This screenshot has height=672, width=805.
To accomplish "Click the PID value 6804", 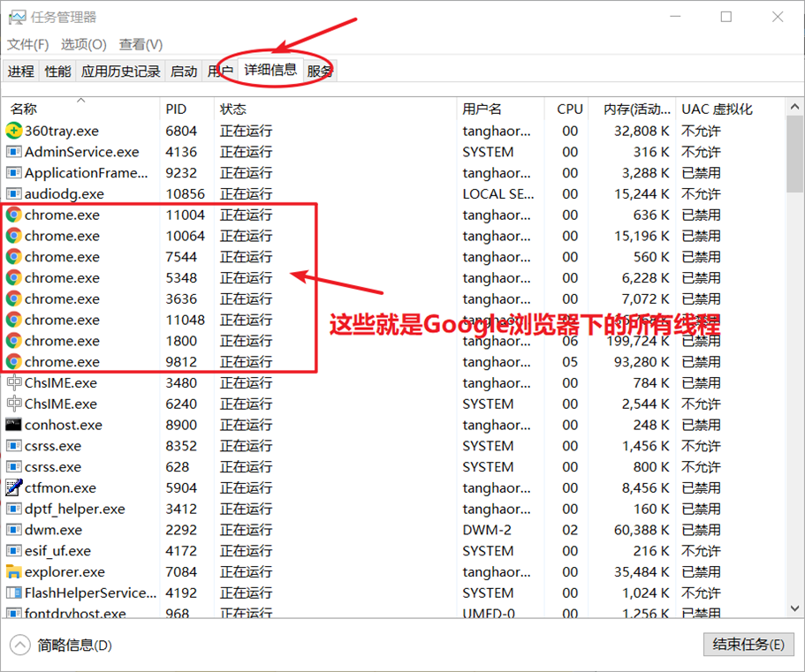I will 181,131.
